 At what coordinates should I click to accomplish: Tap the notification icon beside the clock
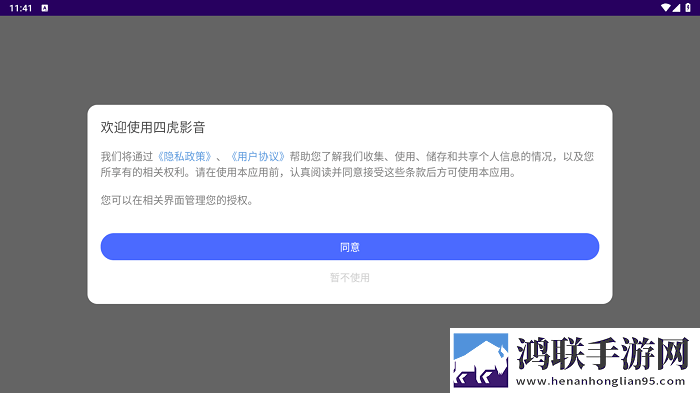[45, 8]
